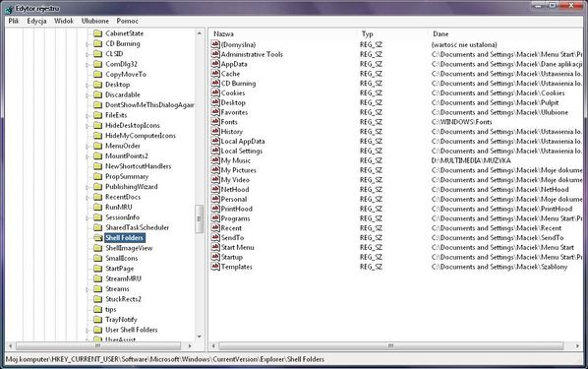588x369 pixels.
Task: Click the StreamMRU folder icon
Action: tap(98, 278)
